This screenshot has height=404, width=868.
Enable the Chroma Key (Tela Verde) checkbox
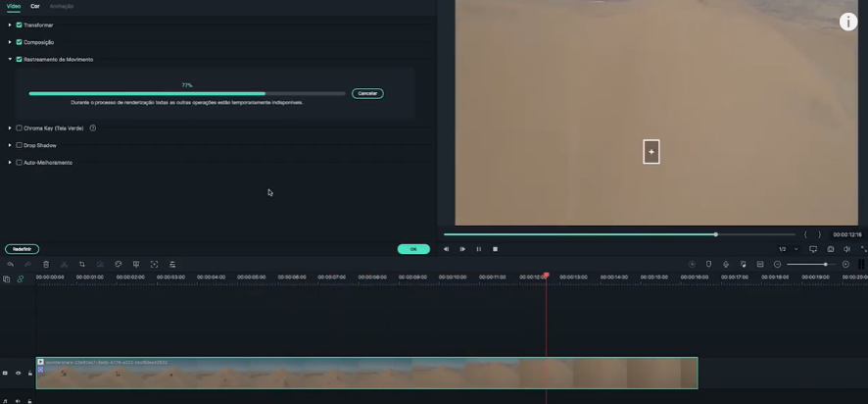pos(19,128)
